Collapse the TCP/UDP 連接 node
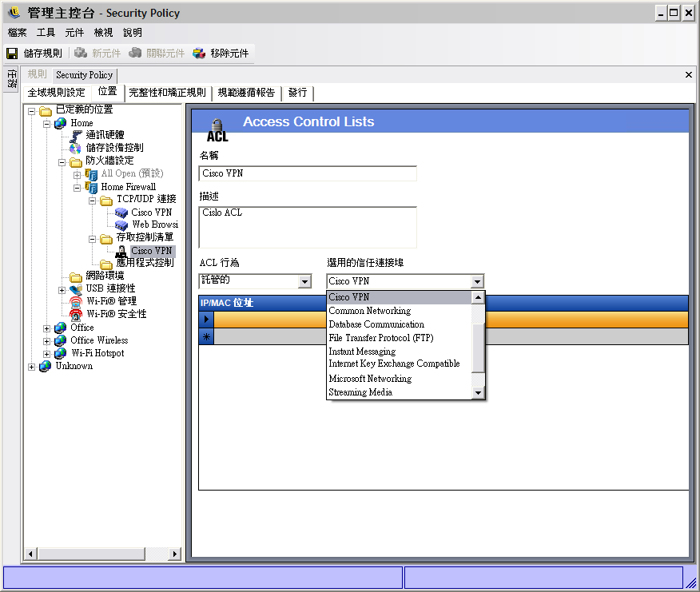700x592 pixels. coord(92,201)
